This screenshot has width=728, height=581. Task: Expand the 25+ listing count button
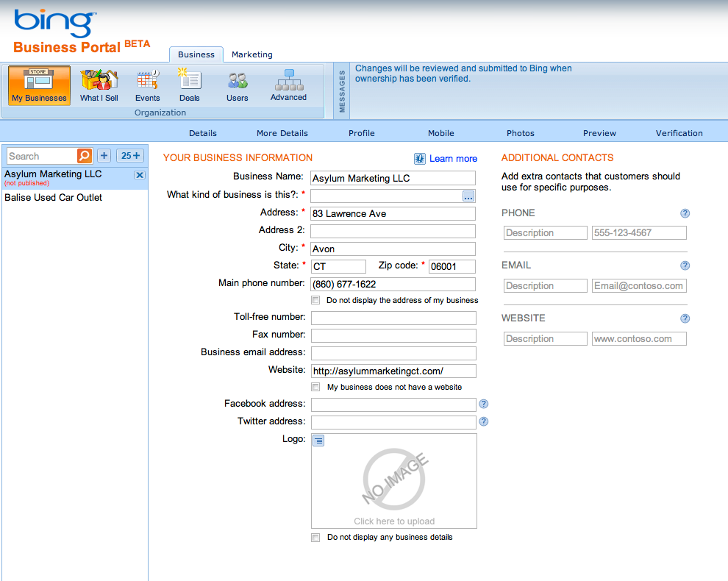point(131,156)
